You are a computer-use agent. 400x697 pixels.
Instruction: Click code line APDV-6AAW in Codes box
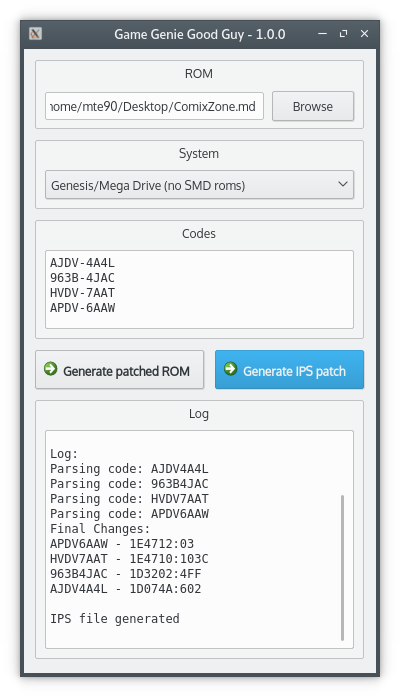coord(82,308)
